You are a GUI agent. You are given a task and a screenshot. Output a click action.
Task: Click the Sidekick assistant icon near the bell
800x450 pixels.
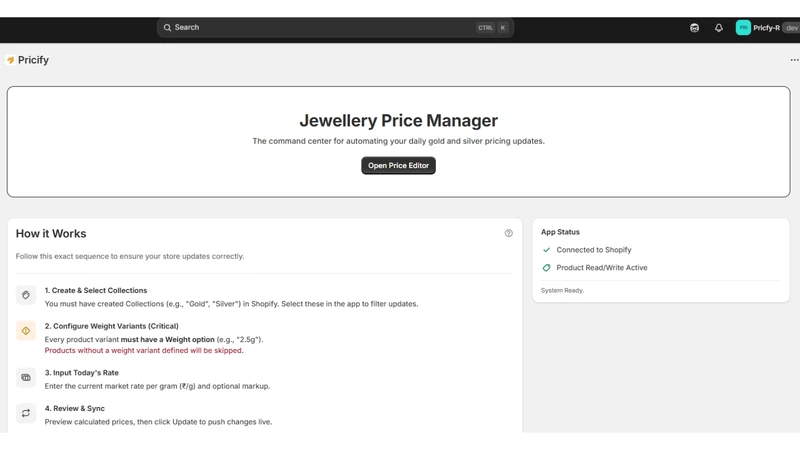pos(694,28)
